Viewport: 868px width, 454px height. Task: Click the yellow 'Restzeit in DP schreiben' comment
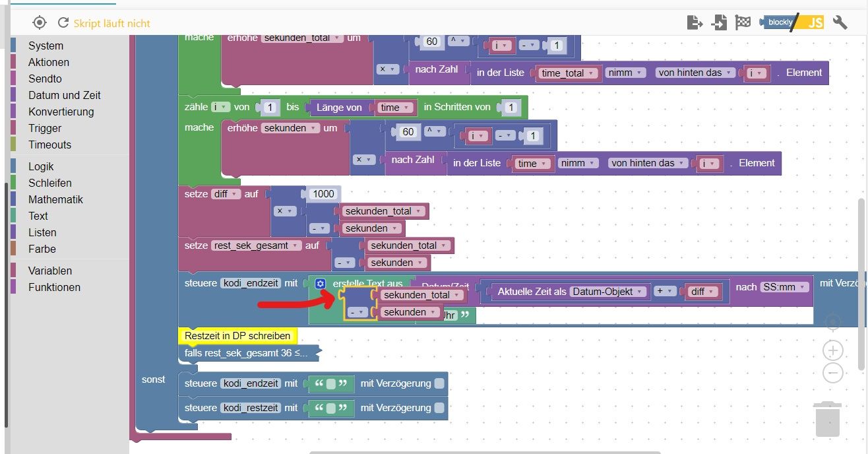[x=237, y=335]
